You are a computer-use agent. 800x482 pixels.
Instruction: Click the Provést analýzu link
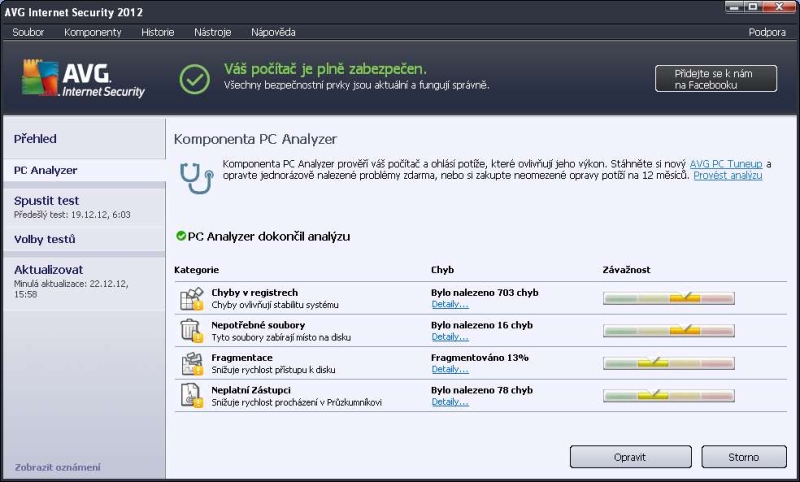point(728,175)
